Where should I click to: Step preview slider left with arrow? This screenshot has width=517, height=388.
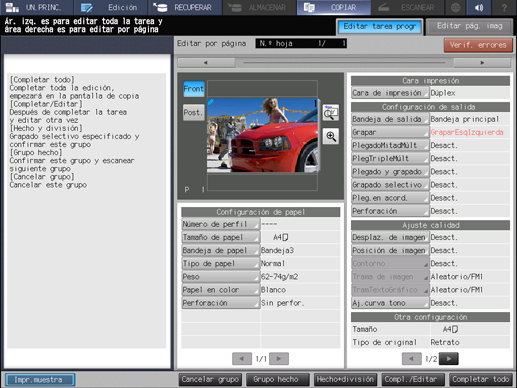point(206,63)
